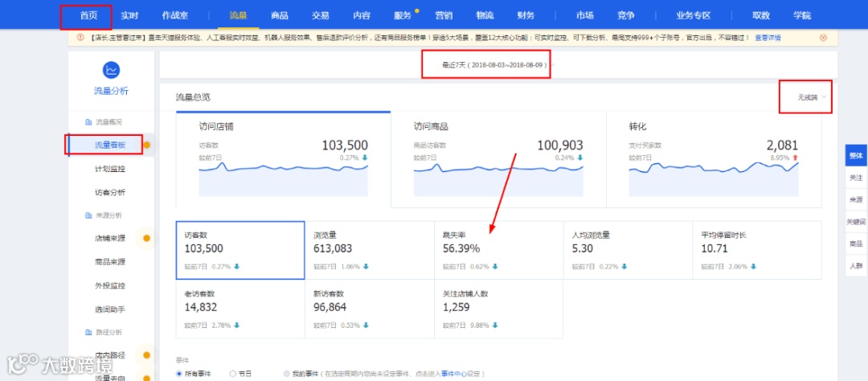The height and width of the screenshot is (381, 868).
Task: Jump to 关键词 in the right anchor bar
Action: 856,222
